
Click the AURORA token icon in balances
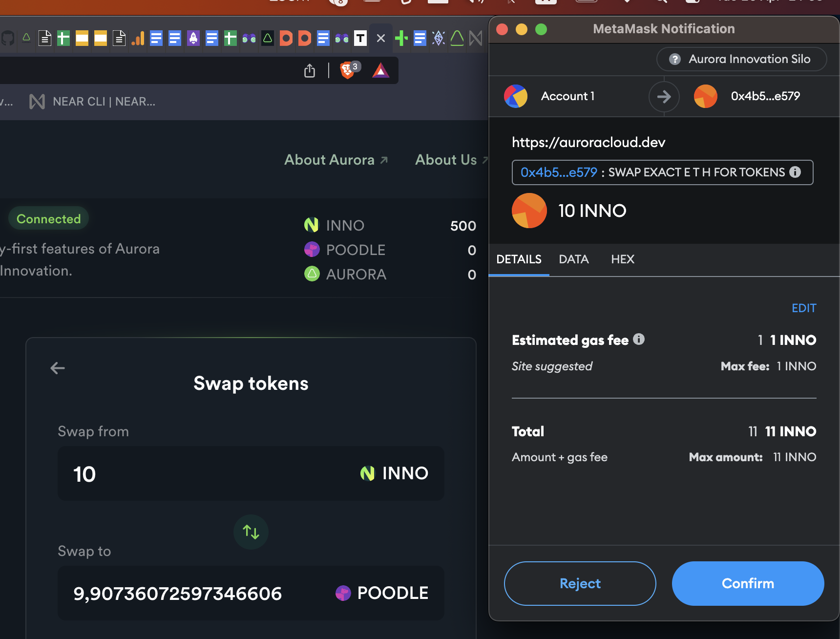tap(312, 274)
